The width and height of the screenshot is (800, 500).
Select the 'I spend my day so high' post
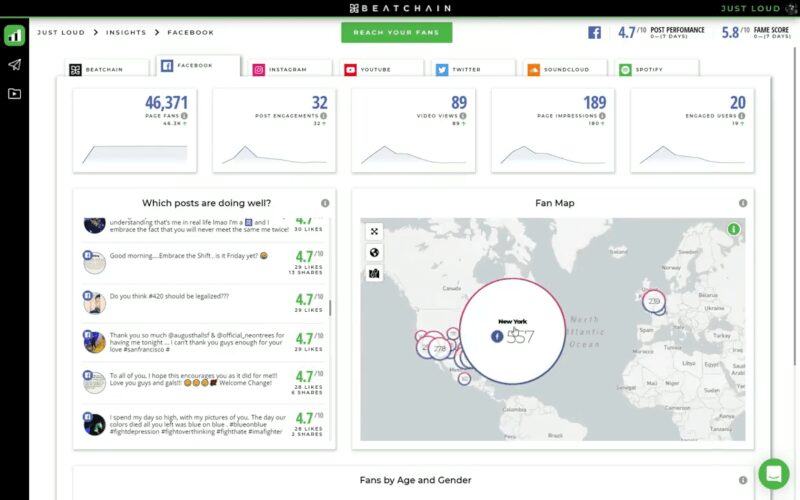[203, 424]
